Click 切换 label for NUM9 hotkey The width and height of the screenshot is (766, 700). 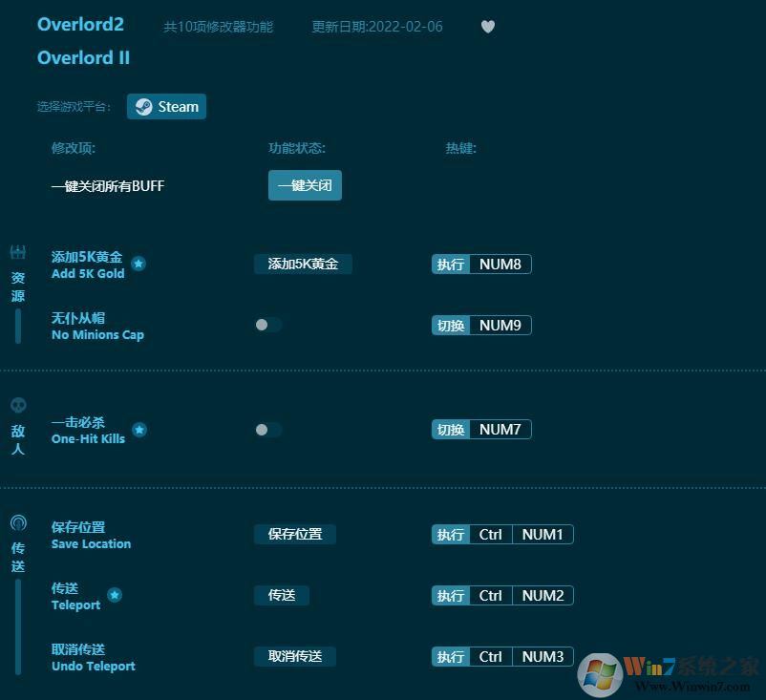451,326
